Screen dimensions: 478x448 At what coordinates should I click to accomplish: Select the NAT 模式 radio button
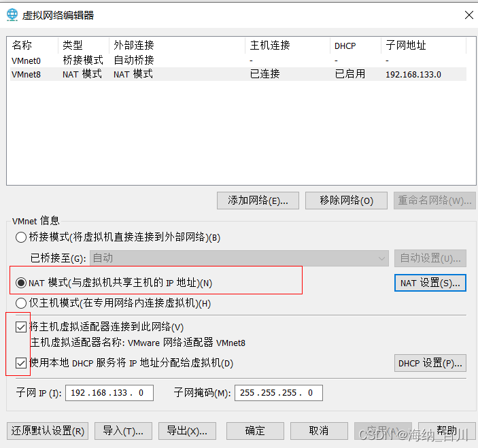[x=21, y=283]
